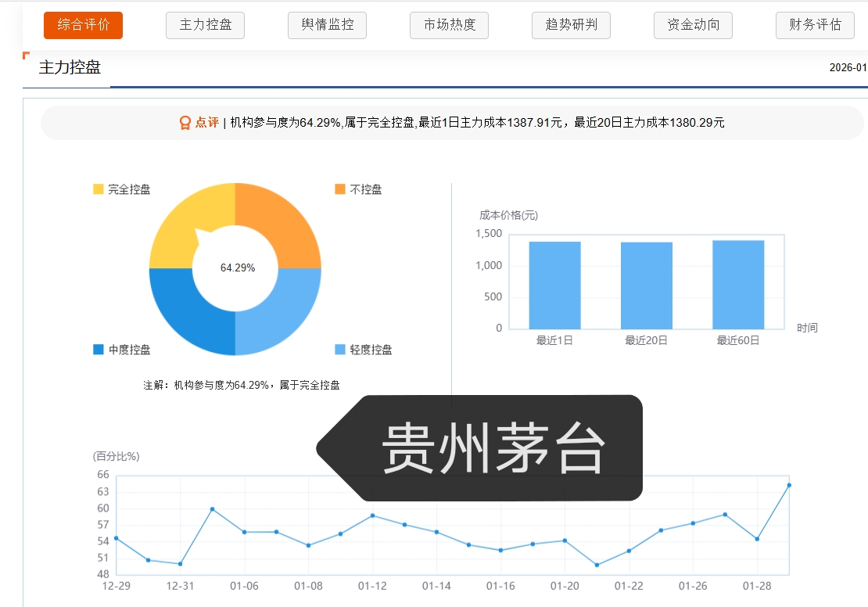The image size is (868, 607).
Task: Toggle the 不控盘 legend swatch
Action: [340, 189]
